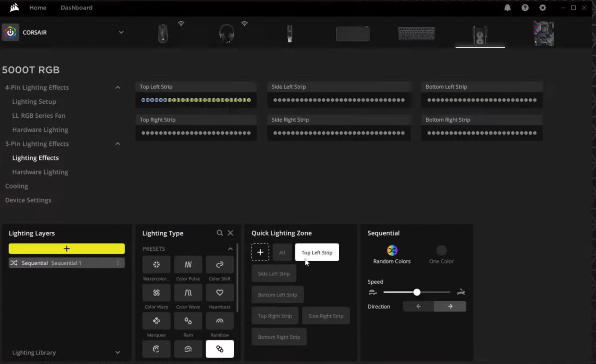This screenshot has width=596, height=364.
Task: Apply the Marquee lighting effect
Action: pos(156,321)
